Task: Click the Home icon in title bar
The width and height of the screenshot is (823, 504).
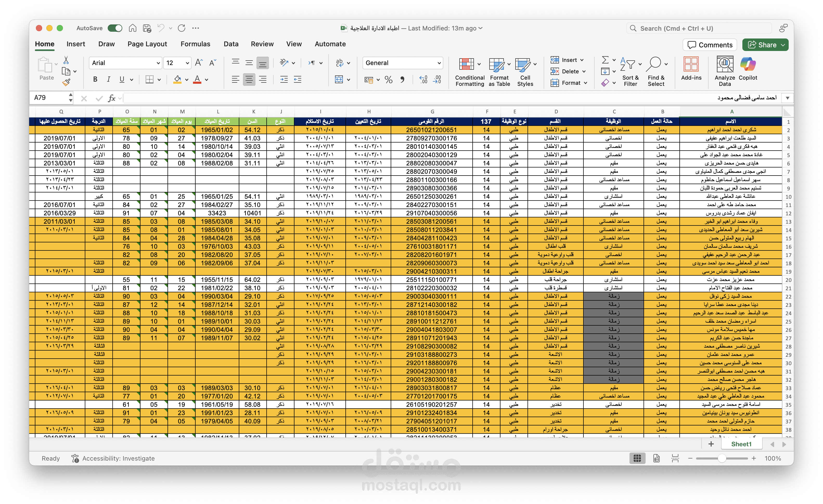Action: coord(133,28)
